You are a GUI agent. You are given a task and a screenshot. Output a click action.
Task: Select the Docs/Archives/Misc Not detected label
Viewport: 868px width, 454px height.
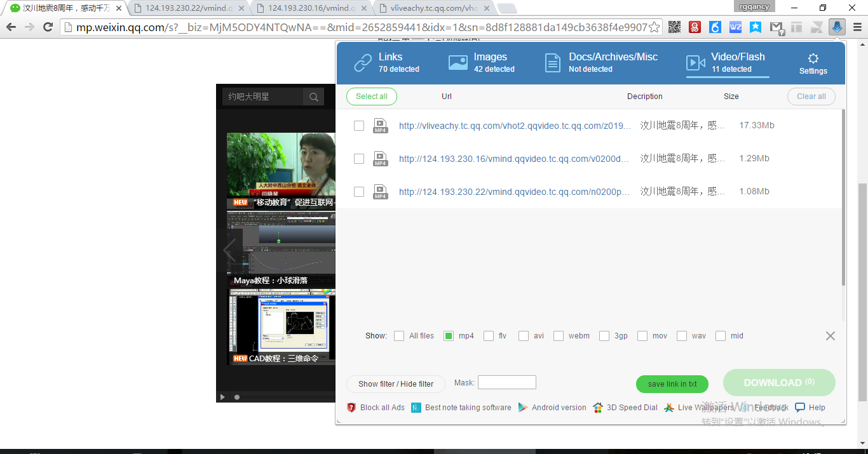coord(613,63)
